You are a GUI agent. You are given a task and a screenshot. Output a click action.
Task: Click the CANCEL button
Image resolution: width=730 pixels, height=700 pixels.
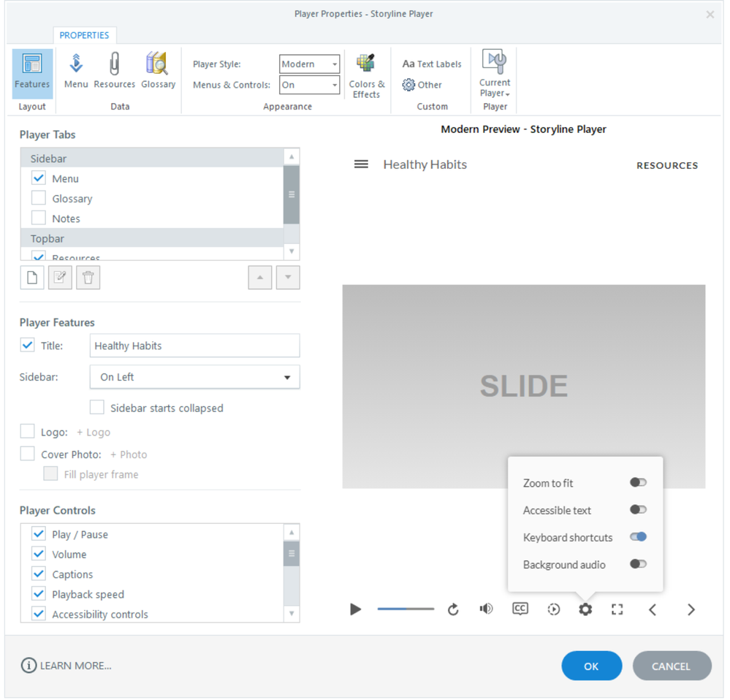(672, 666)
